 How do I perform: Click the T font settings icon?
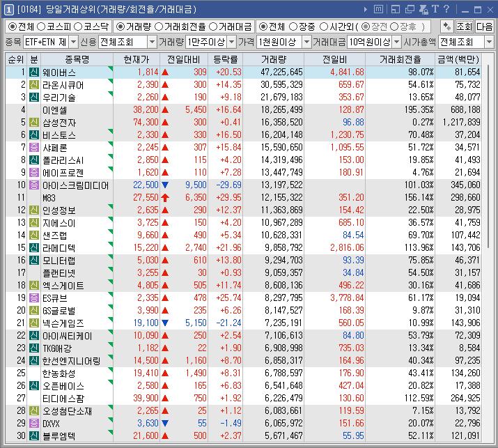click(435, 9)
